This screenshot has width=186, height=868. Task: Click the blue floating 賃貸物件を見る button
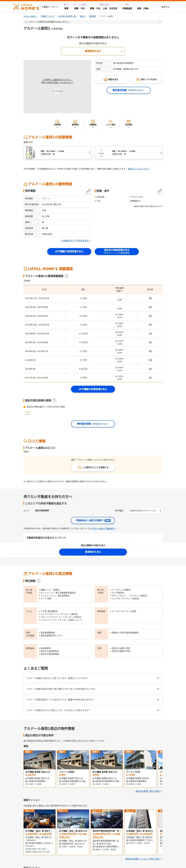click(93, 552)
